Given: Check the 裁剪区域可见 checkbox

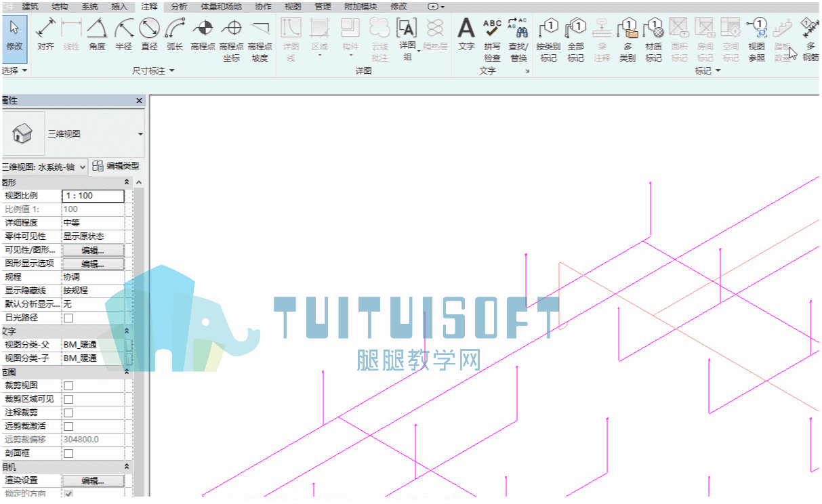Looking at the screenshot, I should (x=68, y=399).
